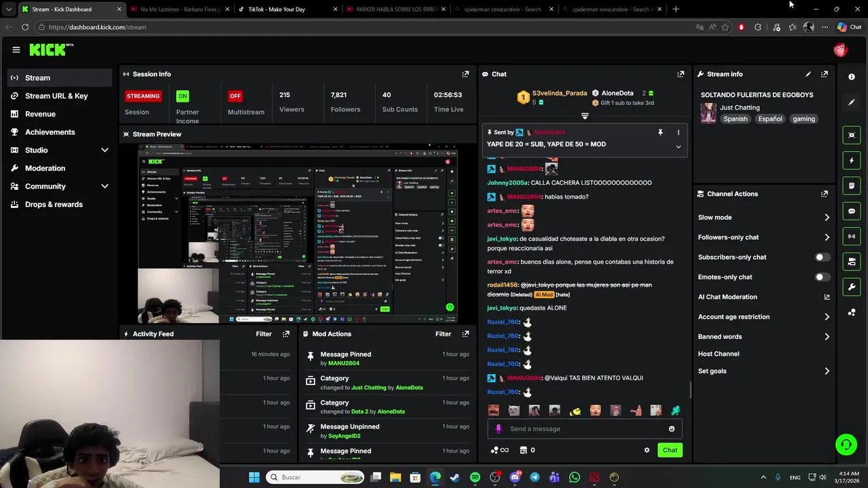The height and width of the screenshot is (488, 868).
Task: Open Stream URL & Key page
Action: [60, 96]
